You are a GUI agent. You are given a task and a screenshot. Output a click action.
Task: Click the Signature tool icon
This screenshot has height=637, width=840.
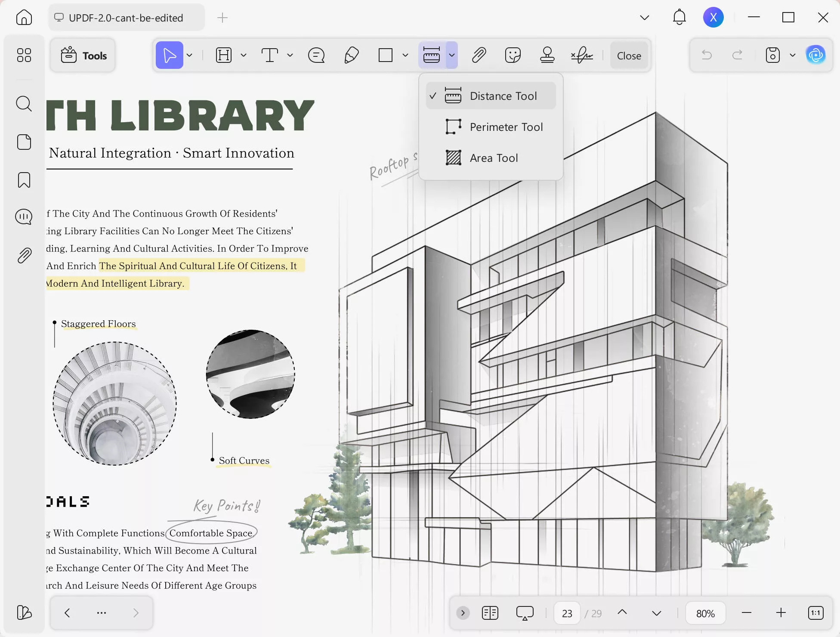click(582, 56)
